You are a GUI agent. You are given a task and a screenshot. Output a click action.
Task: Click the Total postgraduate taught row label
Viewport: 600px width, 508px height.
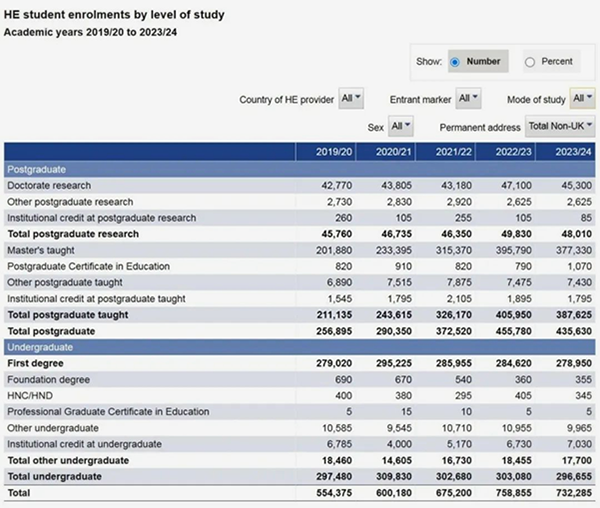click(69, 313)
